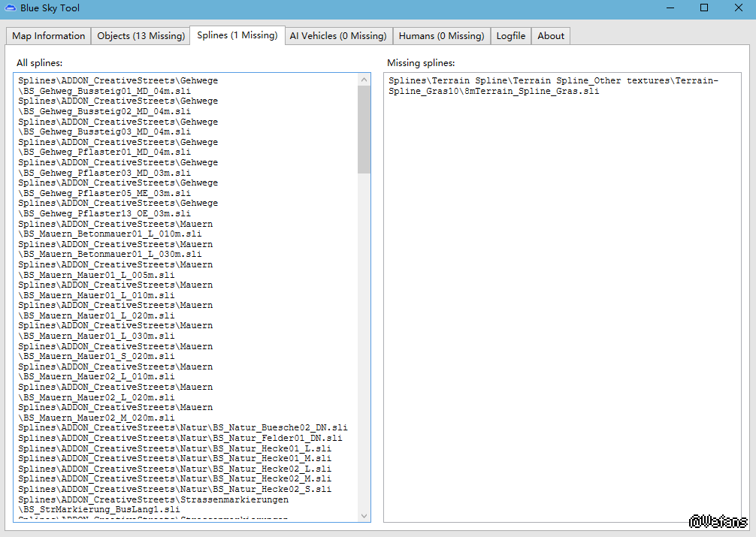Switch to Objects (13 Missing) tab
Screen dimensions: 756x537
(141, 36)
